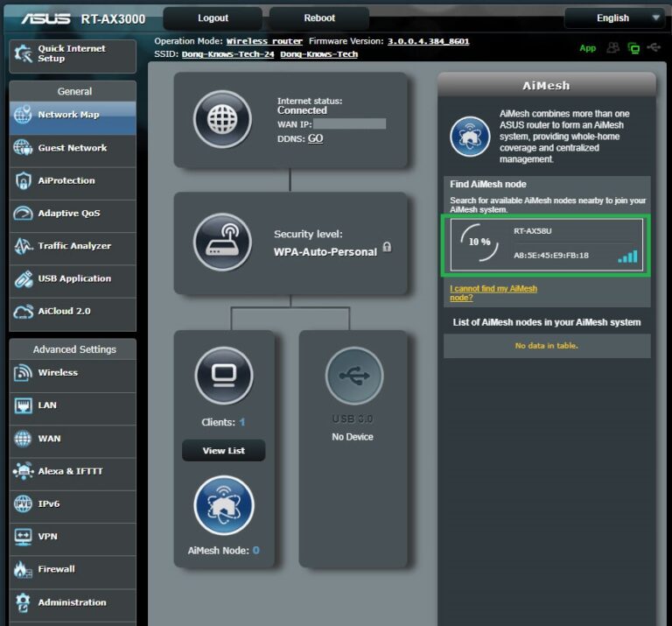Click the security lock icon beside WPA-Auto-Personal
This screenshot has width=672, height=626.
387,247
